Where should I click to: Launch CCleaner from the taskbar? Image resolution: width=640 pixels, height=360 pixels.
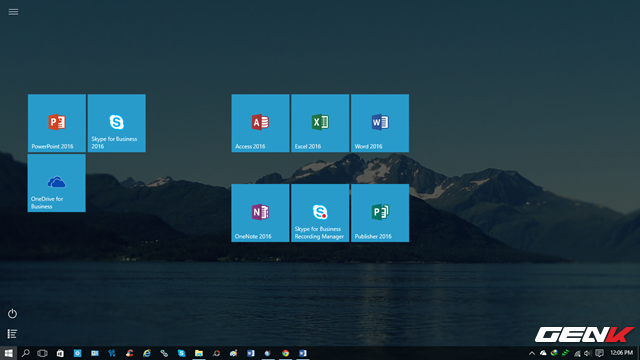coord(129,353)
